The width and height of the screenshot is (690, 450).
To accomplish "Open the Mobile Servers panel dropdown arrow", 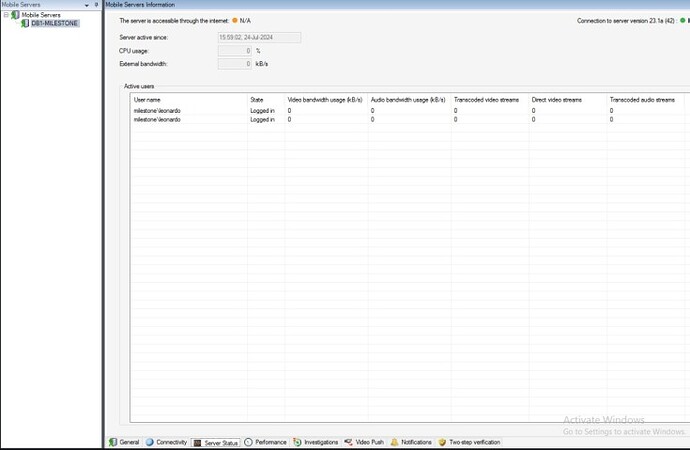I will coord(87,5).
